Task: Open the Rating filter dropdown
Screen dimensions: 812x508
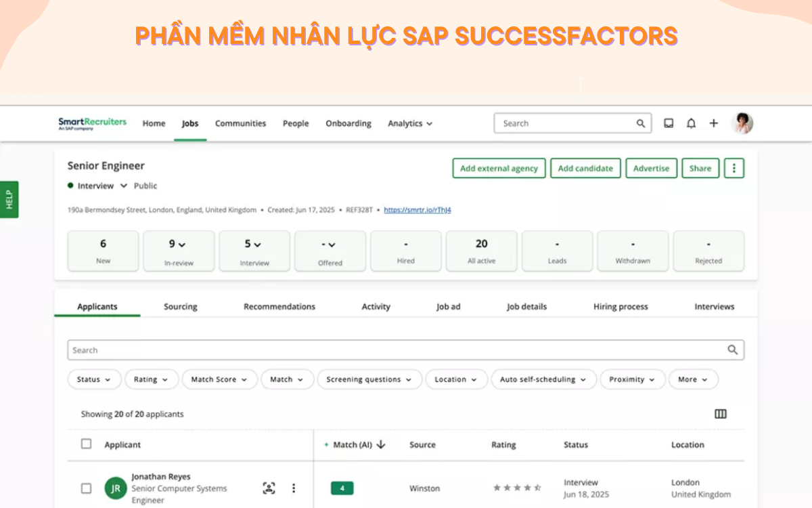Action: click(x=152, y=379)
